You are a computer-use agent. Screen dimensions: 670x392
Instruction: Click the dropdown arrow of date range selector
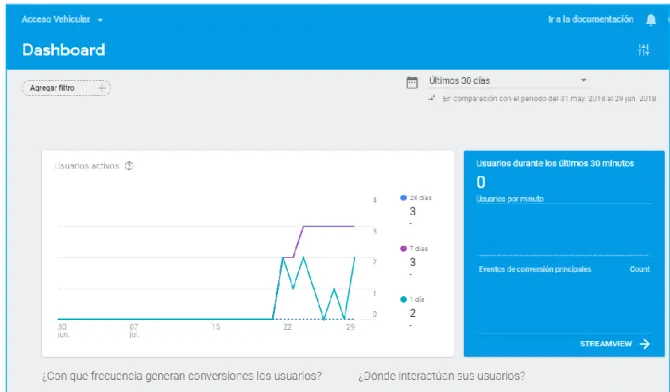coord(584,80)
